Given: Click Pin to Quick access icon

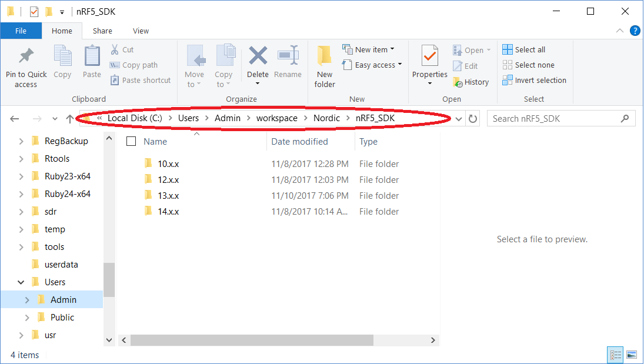Looking at the screenshot, I should click(x=26, y=56).
